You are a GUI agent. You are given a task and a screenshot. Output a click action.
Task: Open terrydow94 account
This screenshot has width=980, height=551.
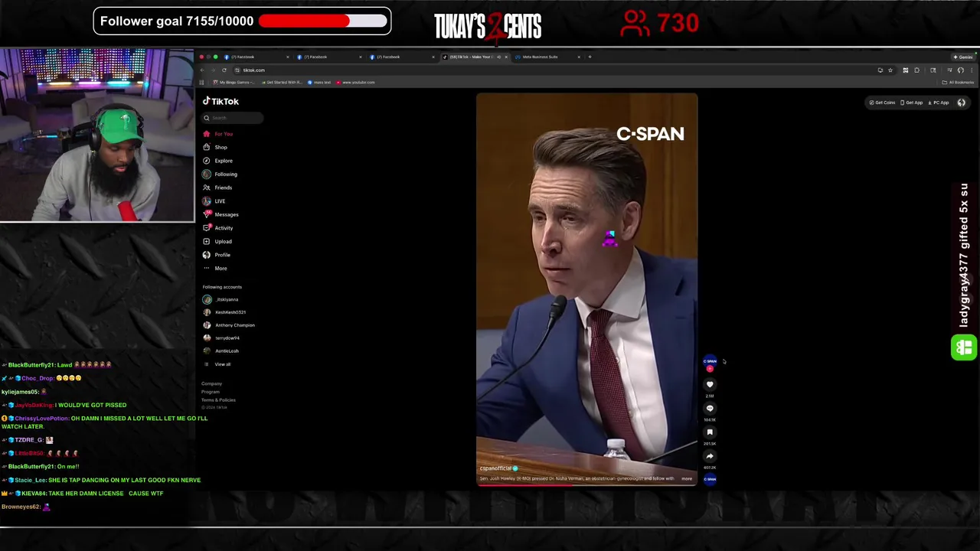(221, 337)
